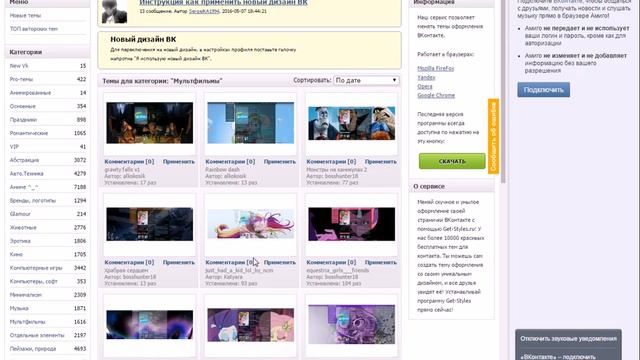Open the sort dropdown showing По дате

click(366, 80)
